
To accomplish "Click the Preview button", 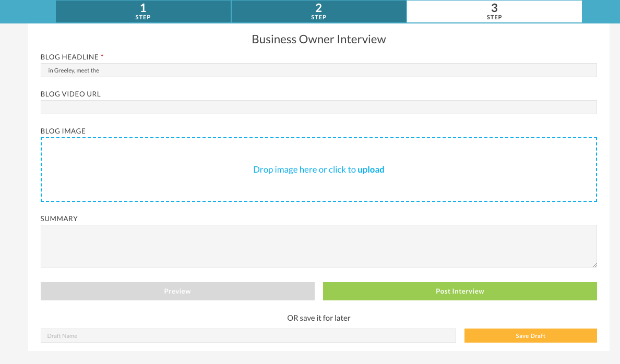I will coord(177,292).
